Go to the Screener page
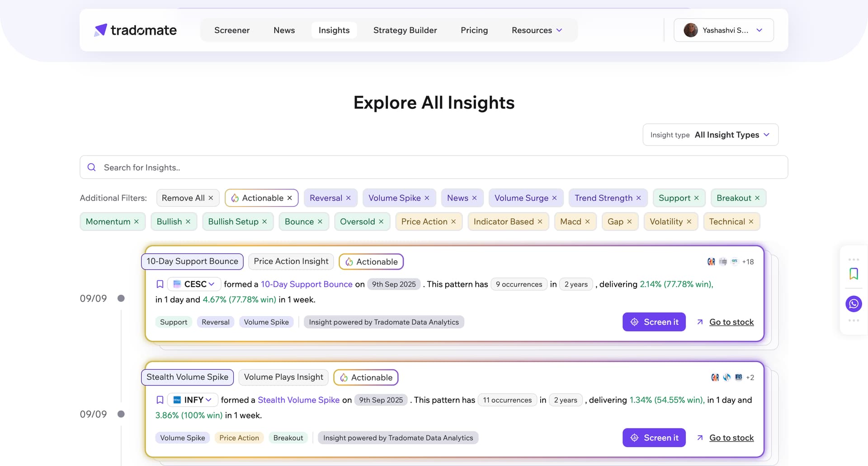The width and height of the screenshot is (868, 466). (232, 30)
